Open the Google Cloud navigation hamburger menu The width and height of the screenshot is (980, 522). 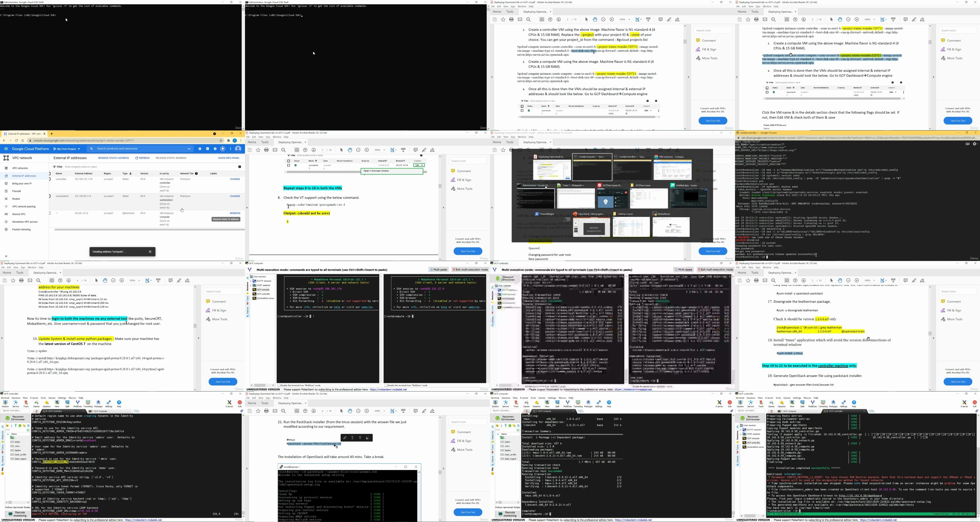click(x=6, y=149)
